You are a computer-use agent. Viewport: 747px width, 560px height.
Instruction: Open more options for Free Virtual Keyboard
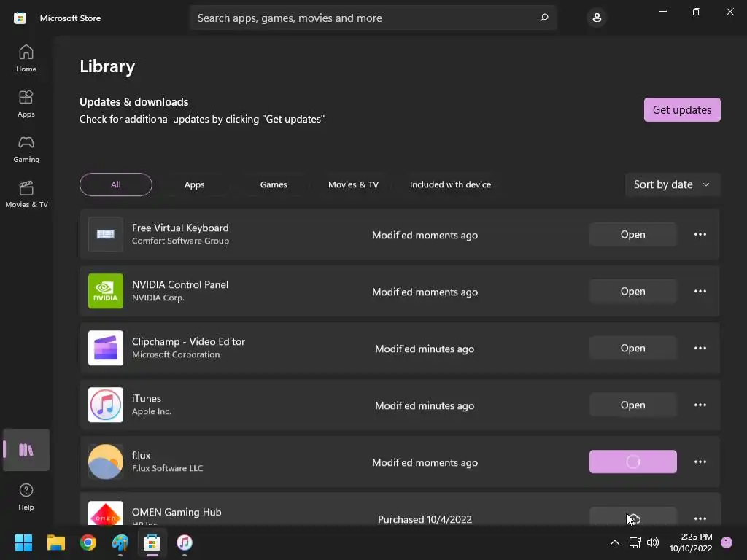(700, 234)
